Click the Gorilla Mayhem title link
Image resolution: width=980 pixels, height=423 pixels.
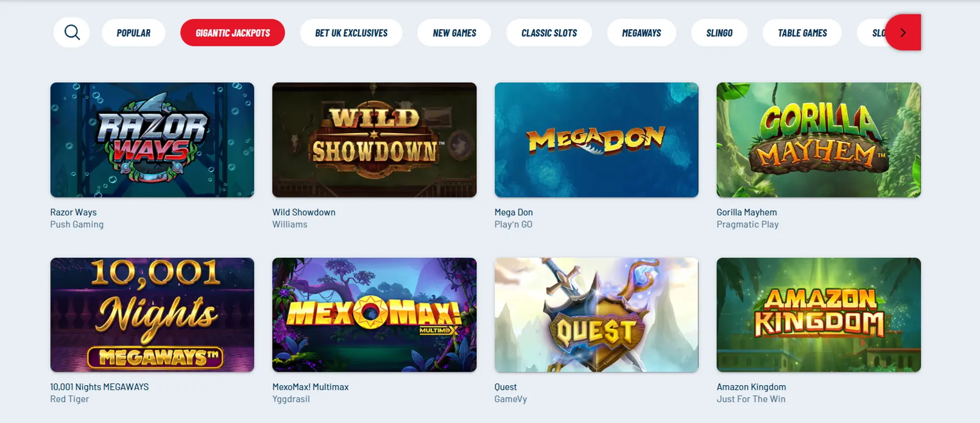point(747,212)
